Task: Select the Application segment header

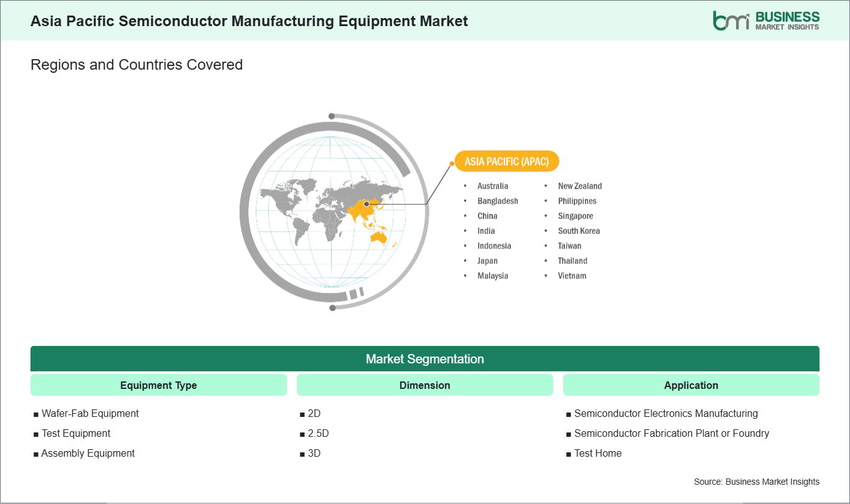Action: tap(691, 385)
